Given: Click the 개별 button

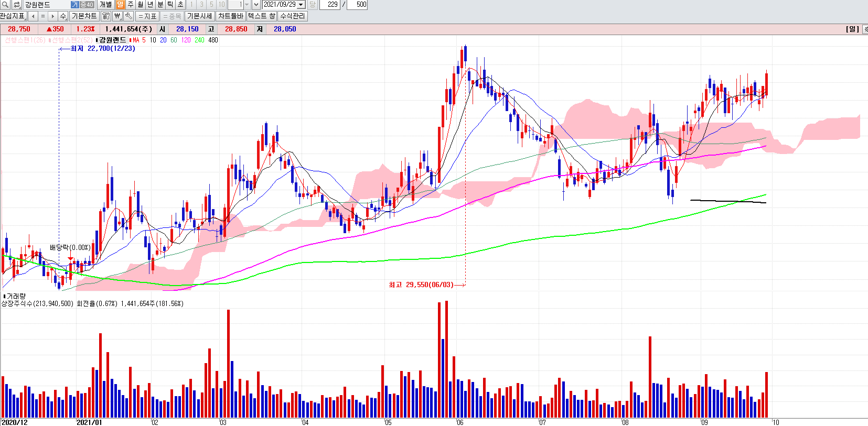Looking at the screenshot, I should pyautogui.click(x=106, y=5).
